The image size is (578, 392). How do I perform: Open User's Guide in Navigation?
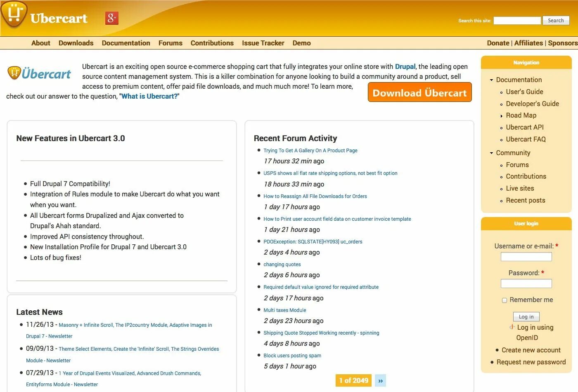tap(525, 92)
